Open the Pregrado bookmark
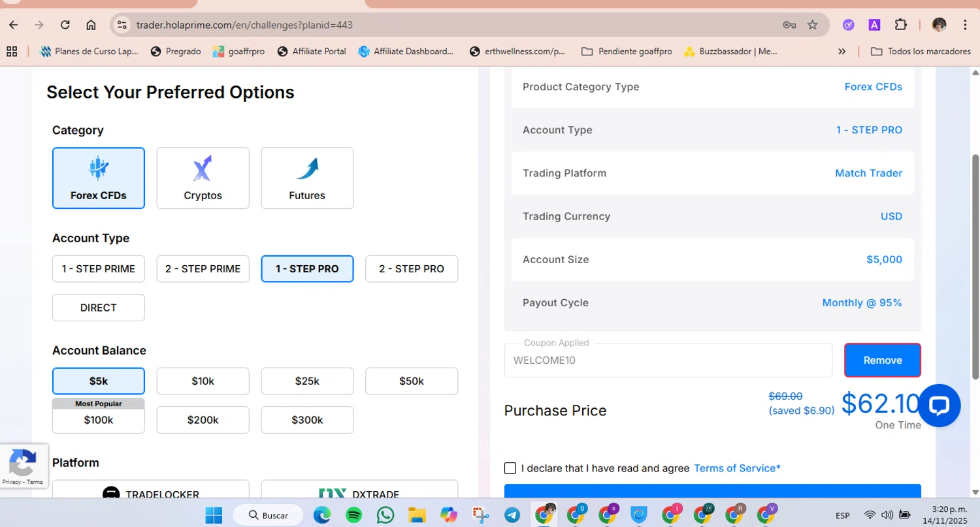The height and width of the screenshot is (527, 980). point(176,51)
